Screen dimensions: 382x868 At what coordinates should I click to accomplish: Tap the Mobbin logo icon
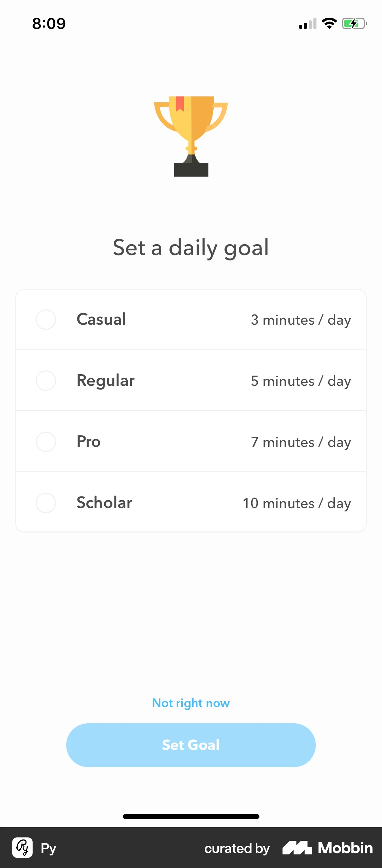coord(297,848)
